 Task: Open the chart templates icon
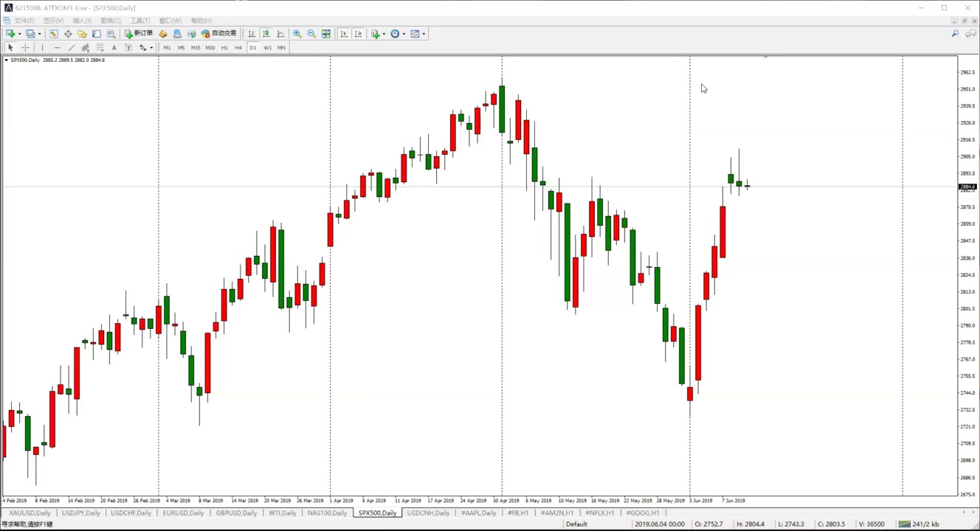pyautogui.click(x=415, y=34)
